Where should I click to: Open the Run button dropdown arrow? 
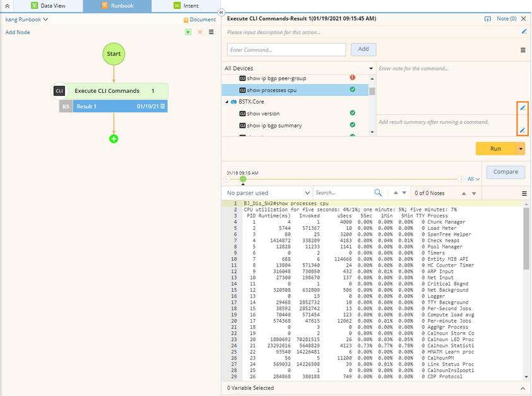[x=521, y=148]
